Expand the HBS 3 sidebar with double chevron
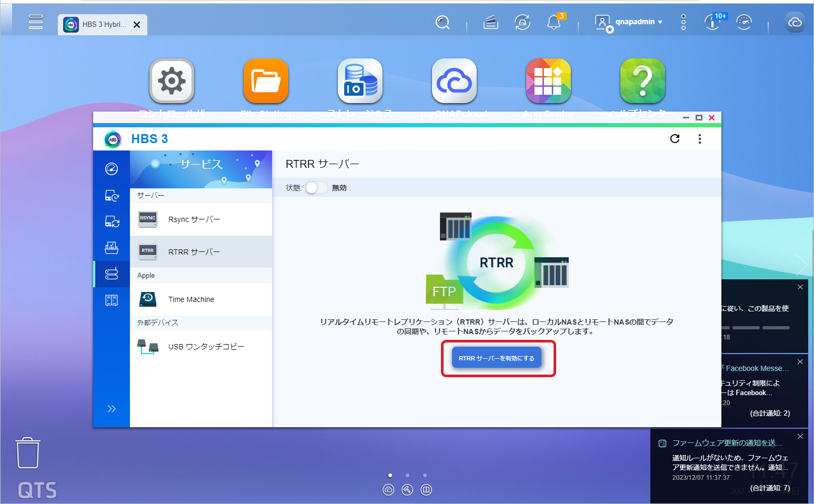The height and width of the screenshot is (504, 814). coord(112,409)
